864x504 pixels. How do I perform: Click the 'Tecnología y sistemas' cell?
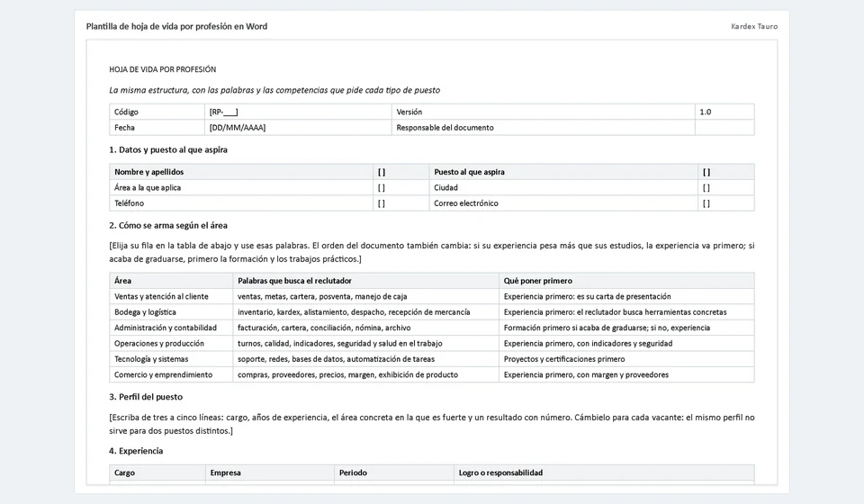(171, 359)
